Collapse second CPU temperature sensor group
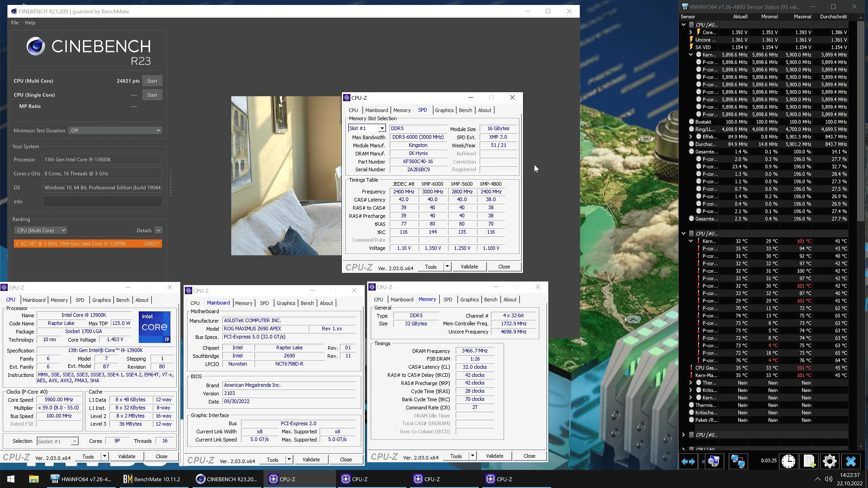 (x=684, y=234)
